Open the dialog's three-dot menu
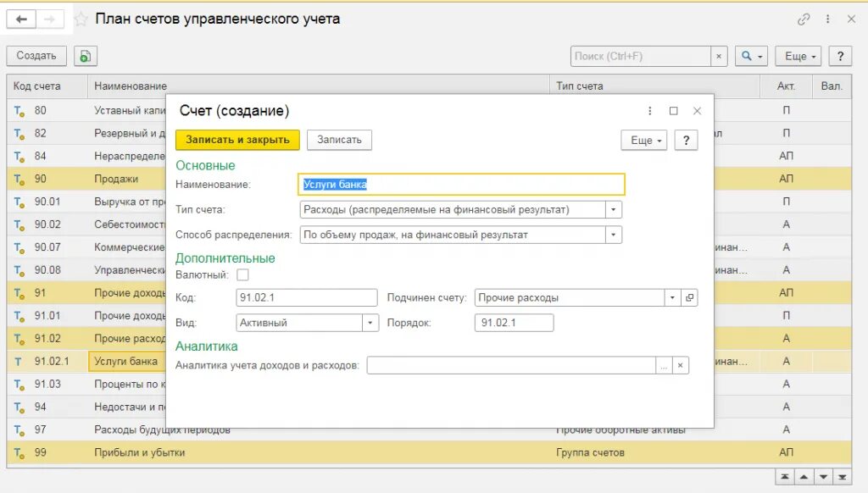The image size is (868, 493). point(650,111)
